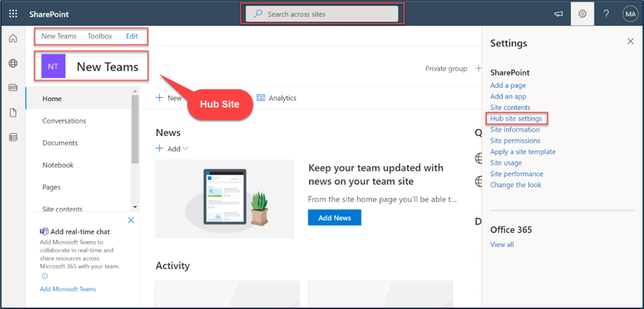Click the left navigation scrollbar thumb
The width and height of the screenshot is (644, 309).
[135, 129]
